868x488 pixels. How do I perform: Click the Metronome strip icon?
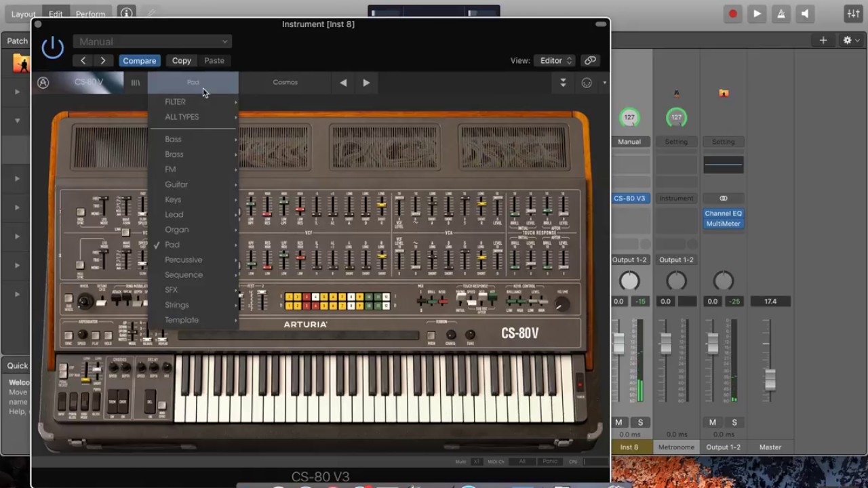(676, 94)
